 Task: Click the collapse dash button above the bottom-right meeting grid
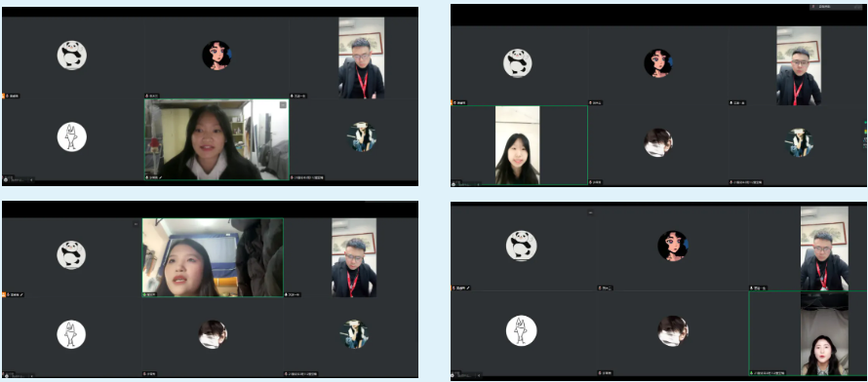(x=591, y=212)
